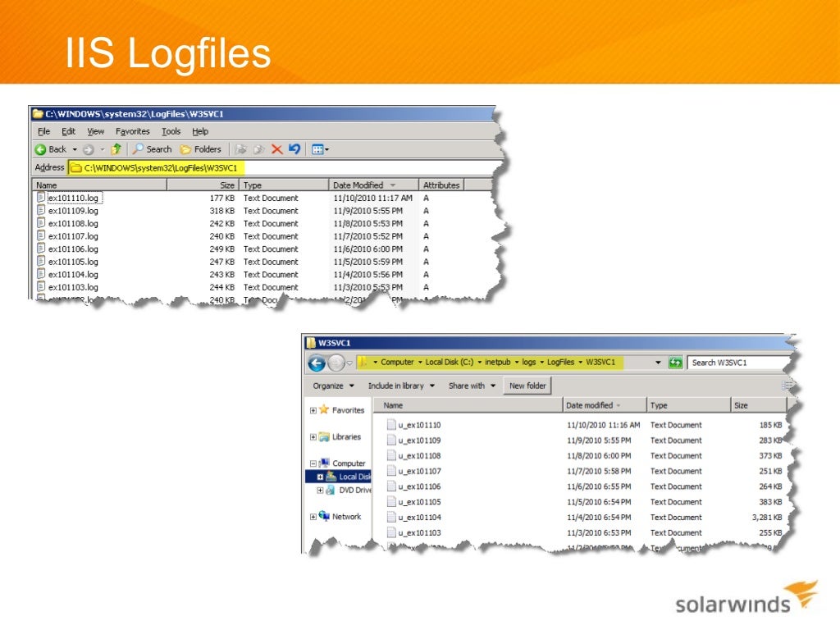
Task: Select the file ex101109.log
Action: [x=73, y=211]
